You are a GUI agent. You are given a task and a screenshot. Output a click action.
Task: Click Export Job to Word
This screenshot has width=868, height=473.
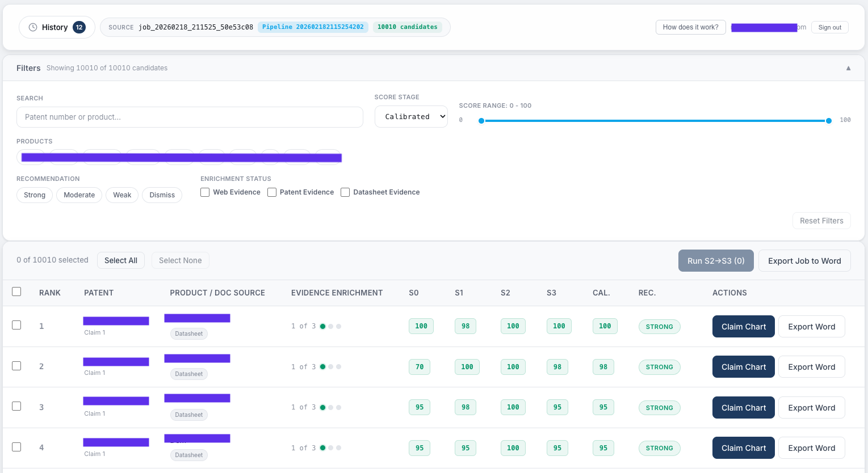coord(804,260)
